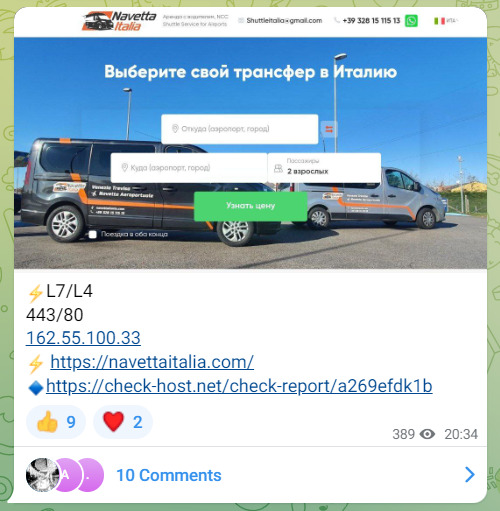Click the Italian flag icon

click(439, 21)
